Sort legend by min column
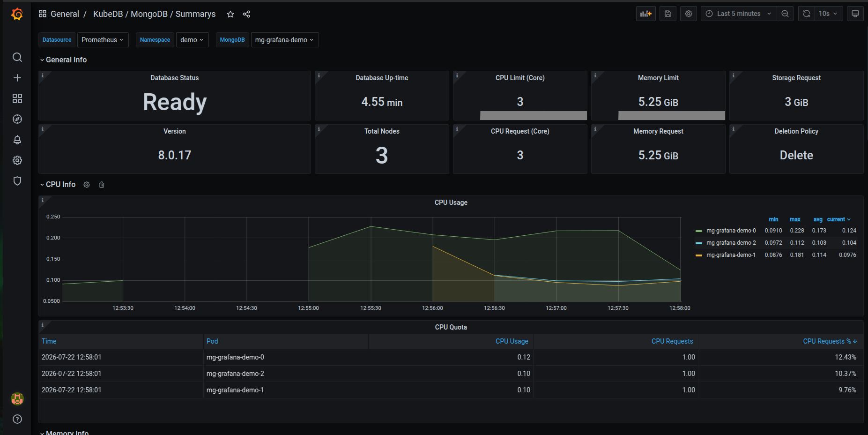The height and width of the screenshot is (435, 868). tap(773, 219)
